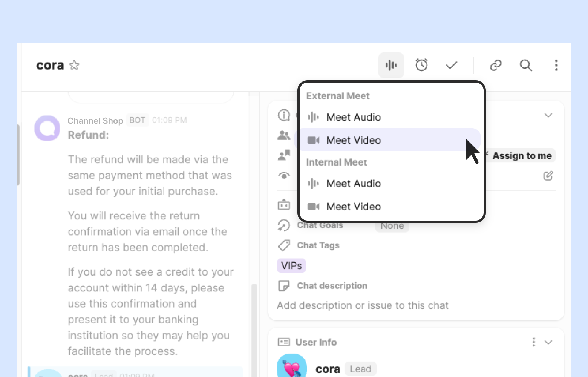588x377 pixels.
Task: Click the VIPs chat tag
Action: (x=291, y=266)
